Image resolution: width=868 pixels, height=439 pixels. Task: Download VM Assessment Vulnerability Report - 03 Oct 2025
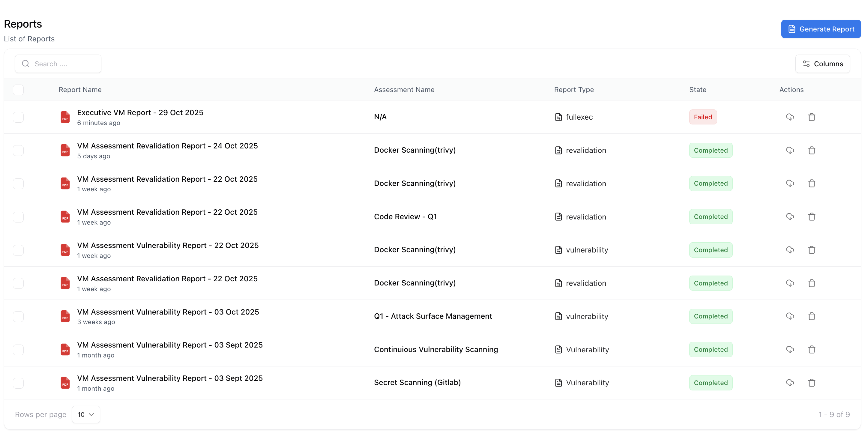(x=791, y=316)
